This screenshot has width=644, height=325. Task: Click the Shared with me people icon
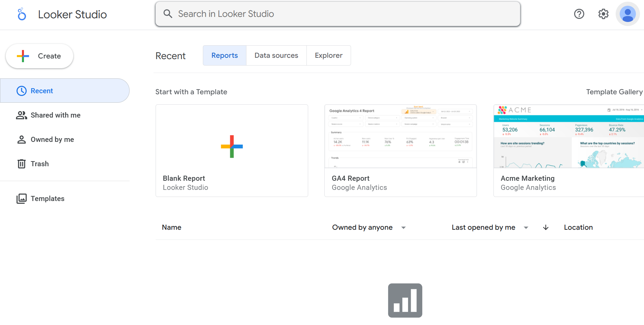pos(22,115)
